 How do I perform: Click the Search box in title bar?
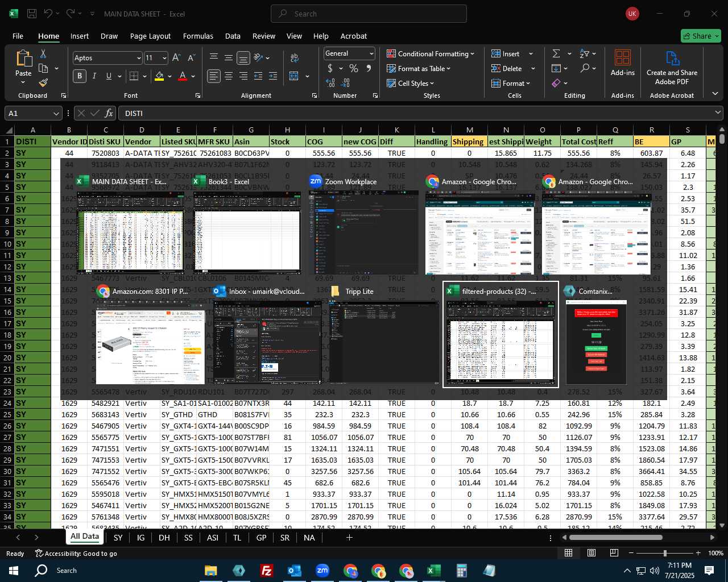coord(369,14)
